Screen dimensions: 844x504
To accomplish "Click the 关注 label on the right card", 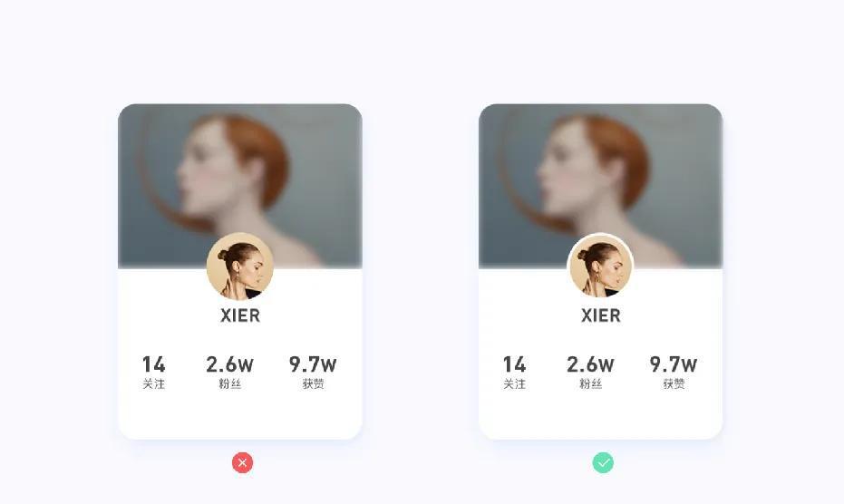I will [x=514, y=384].
